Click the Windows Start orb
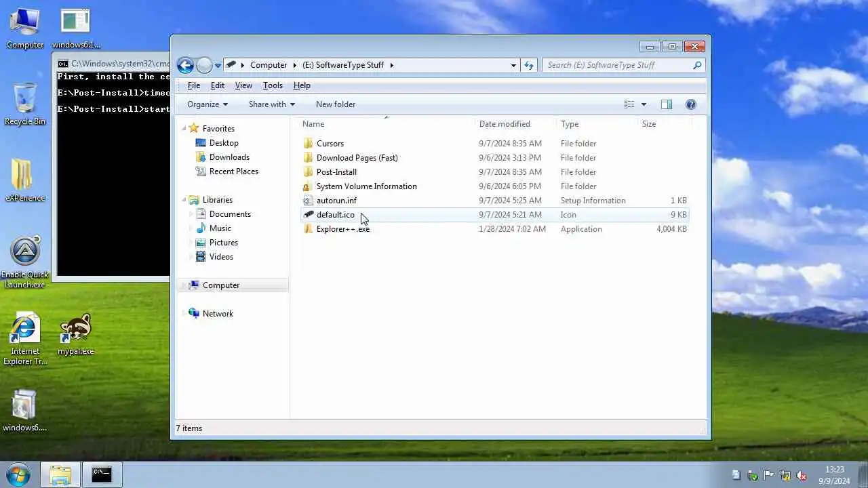This screenshot has height=488, width=868. tap(18, 474)
